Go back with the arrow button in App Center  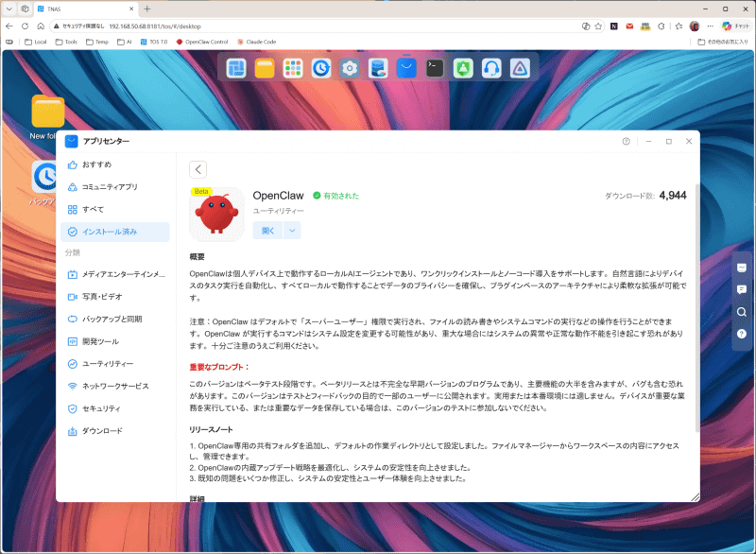[x=198, y=170]
